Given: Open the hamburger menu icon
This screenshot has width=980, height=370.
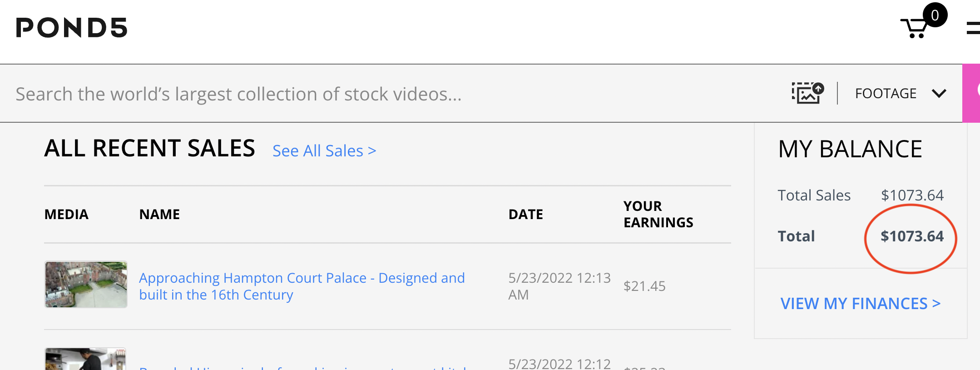Looking at the screenshot, I should (x=973, y=28).
